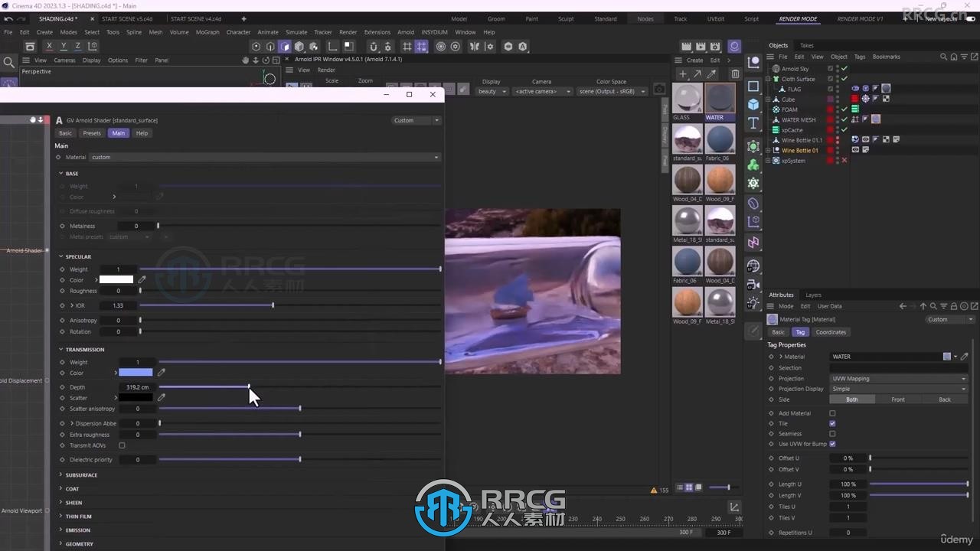
Task: Toggle Add Material checkbox
Action: (x=832, y=413)
